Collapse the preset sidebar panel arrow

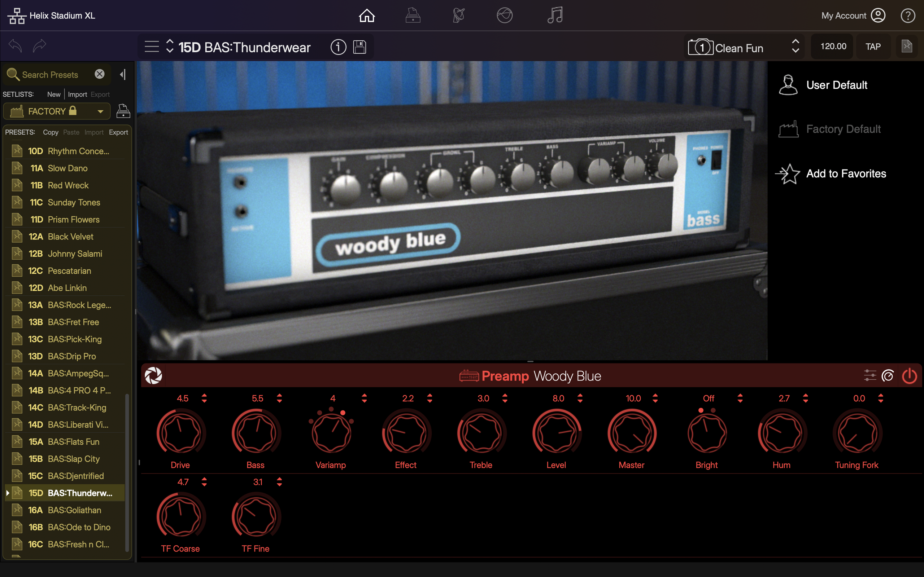coord(123,74)
